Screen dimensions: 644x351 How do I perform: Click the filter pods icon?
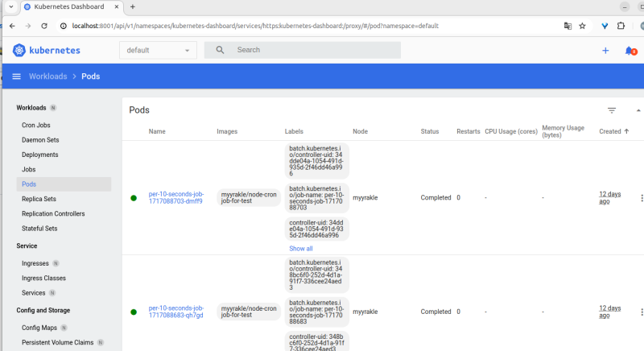coord(612,110)
